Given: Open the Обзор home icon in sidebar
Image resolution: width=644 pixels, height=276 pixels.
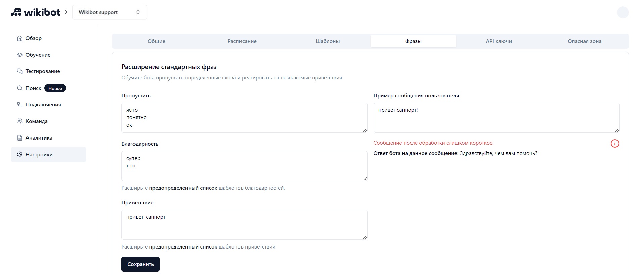Looking at the screenshot, I should [20, 38].
